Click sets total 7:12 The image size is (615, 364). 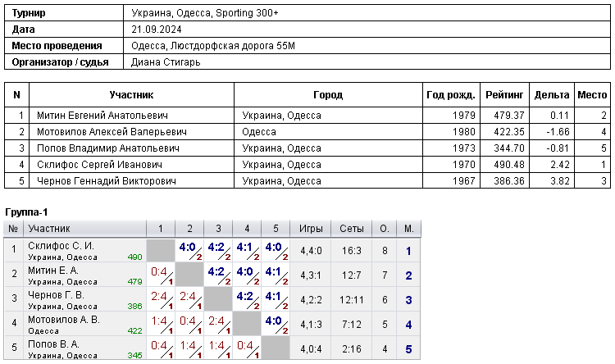[352, 325]
